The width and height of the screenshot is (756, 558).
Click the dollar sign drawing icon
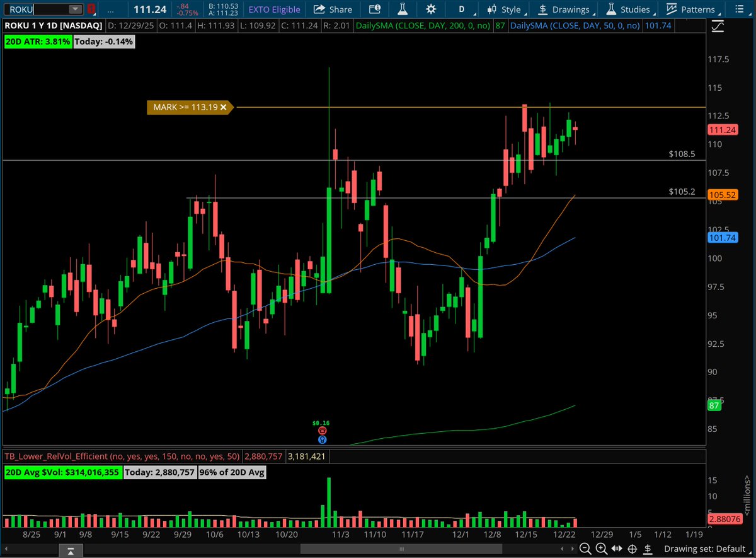coord(648,549)
